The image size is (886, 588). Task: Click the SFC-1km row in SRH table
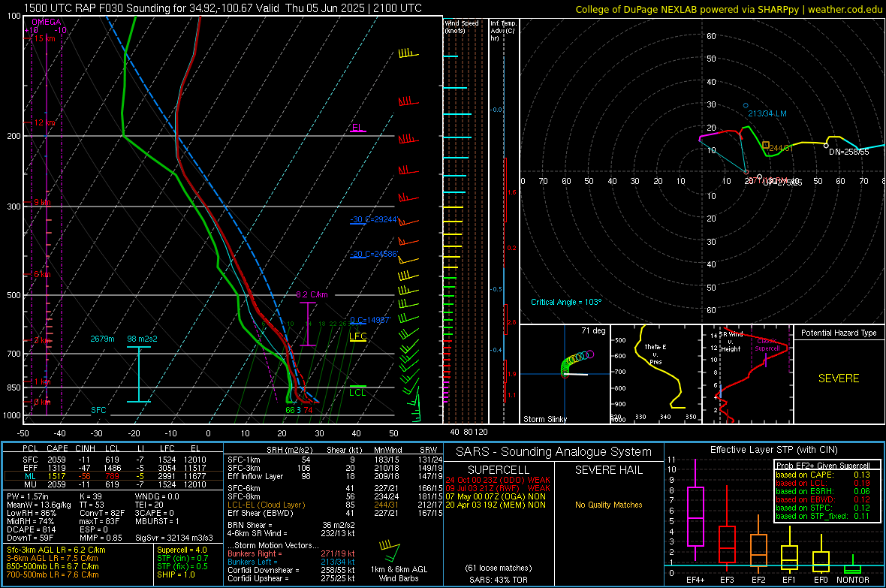(336, 460)
